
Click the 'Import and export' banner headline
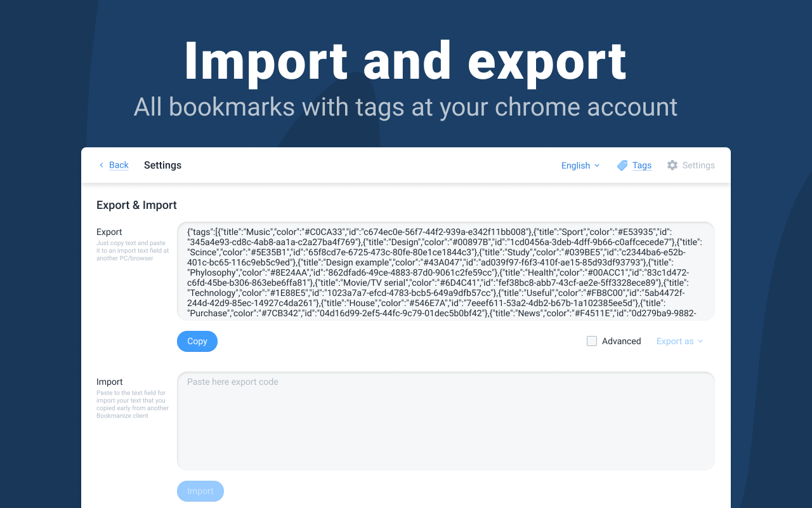pyautogui.click(x=405, y=61)
